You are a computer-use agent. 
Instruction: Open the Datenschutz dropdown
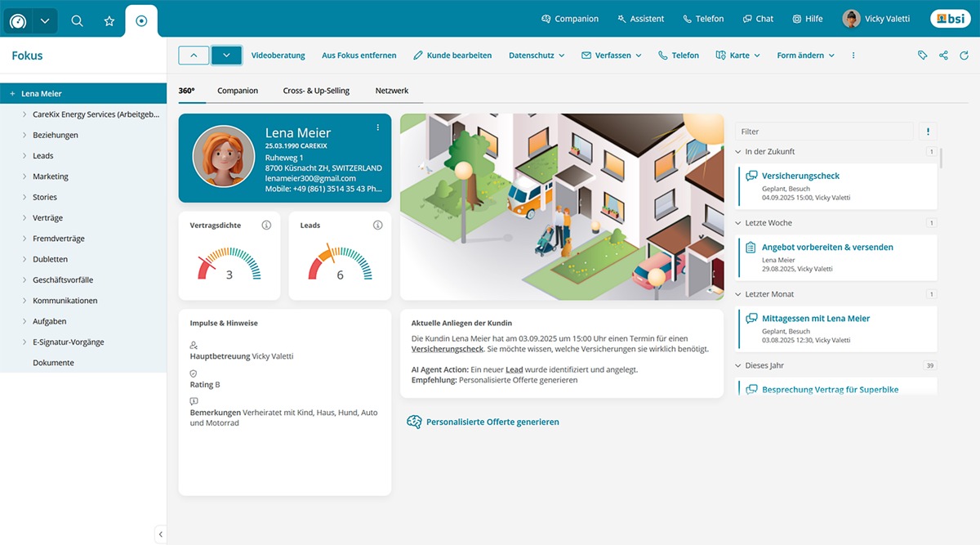tap(537, 56)
